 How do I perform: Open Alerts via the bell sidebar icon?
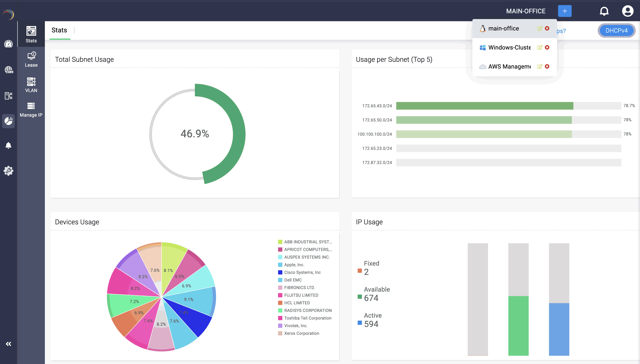point(8,145)
